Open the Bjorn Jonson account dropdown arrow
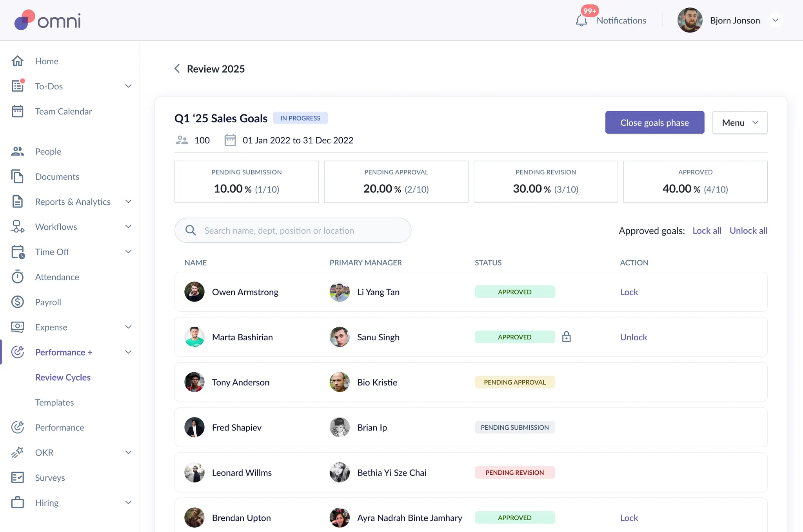Image resolution: width=803 pixels, height=532 pixels. (x=775, y=20)
